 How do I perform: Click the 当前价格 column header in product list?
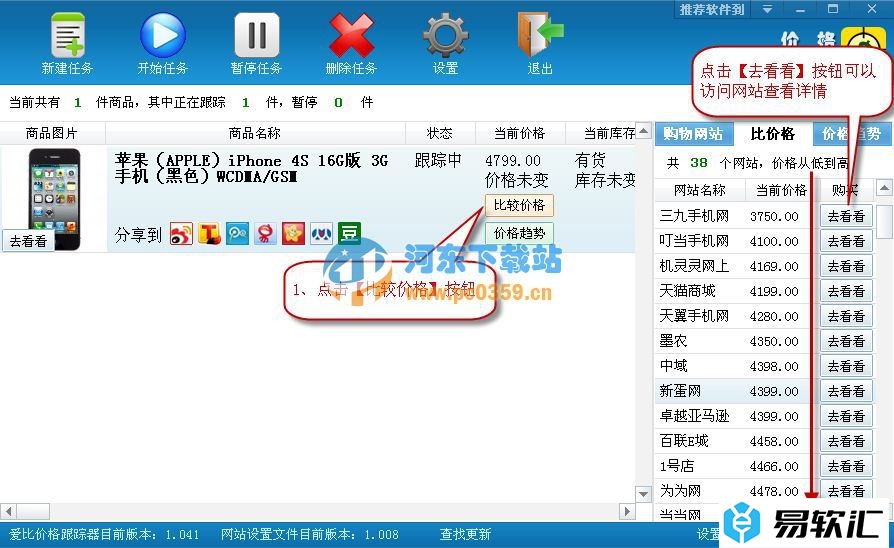[519, 133]
